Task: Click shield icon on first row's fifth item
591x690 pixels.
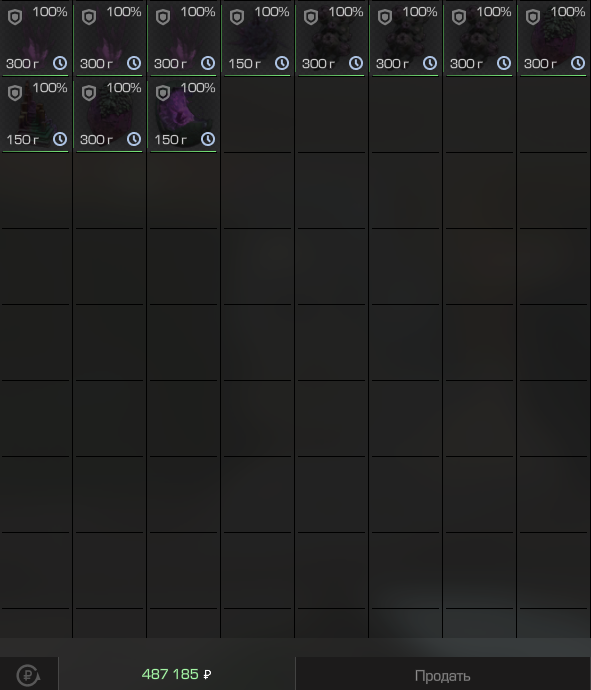Action: [x=311, y=17]
